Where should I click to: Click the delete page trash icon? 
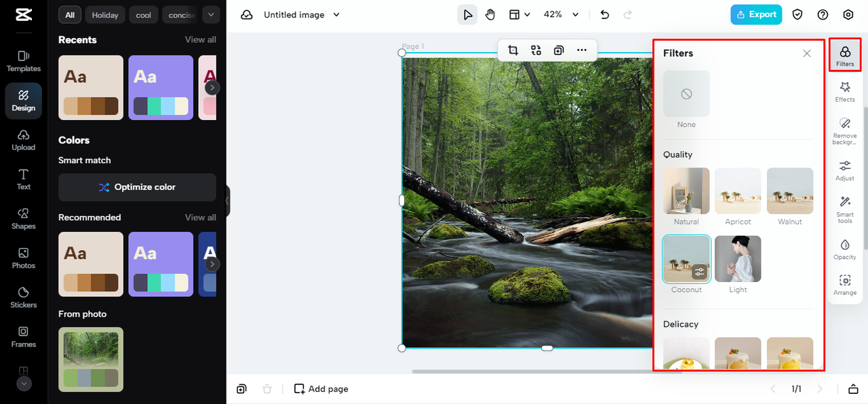click(x=267, y=389)
